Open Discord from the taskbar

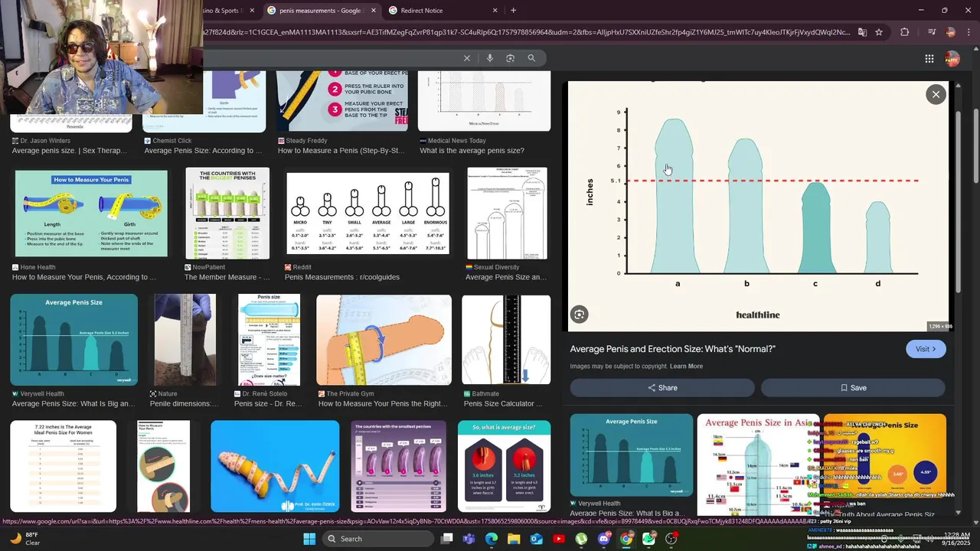click(x=604, y=539)
